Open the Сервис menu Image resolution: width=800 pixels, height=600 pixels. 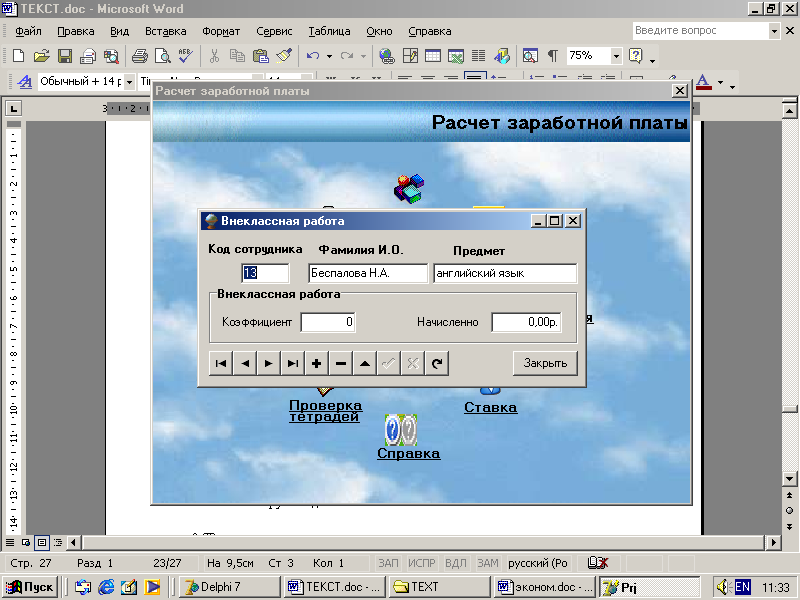click(274, 31)
